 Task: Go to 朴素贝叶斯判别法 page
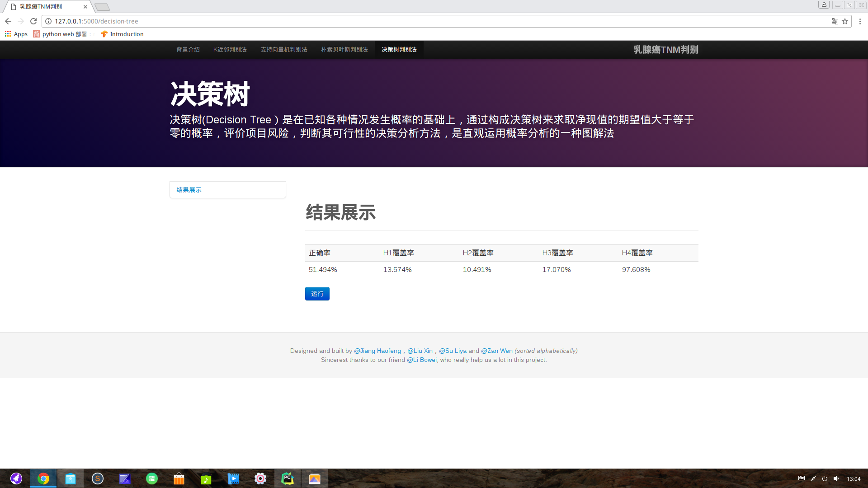(344, 50)
